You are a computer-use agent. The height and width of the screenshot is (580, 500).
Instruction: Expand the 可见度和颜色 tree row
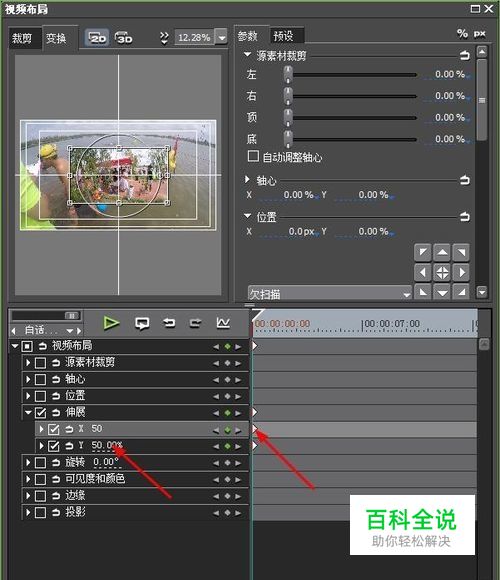point(28,479)
